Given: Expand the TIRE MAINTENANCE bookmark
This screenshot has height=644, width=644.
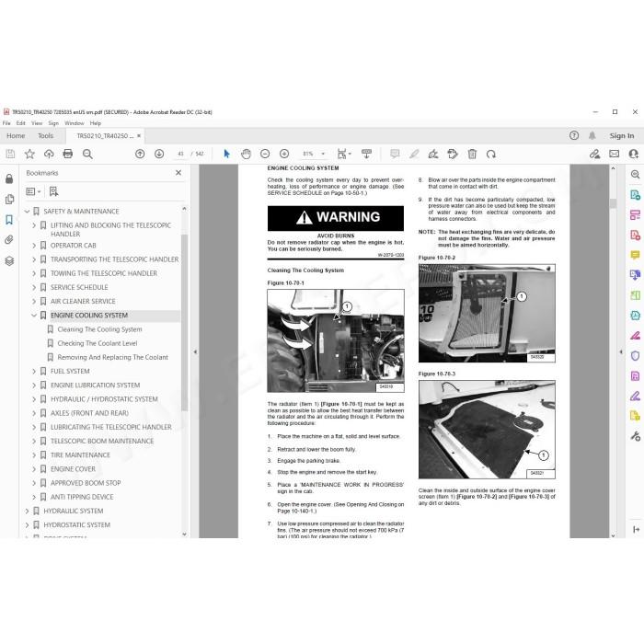Looking at the screenshot, I should (x=34, y=455).
